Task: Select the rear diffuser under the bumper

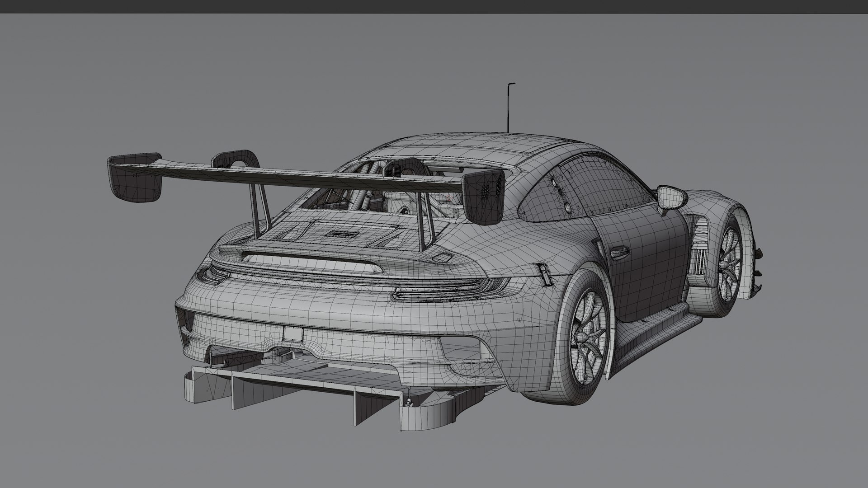Action: [316, 389]
